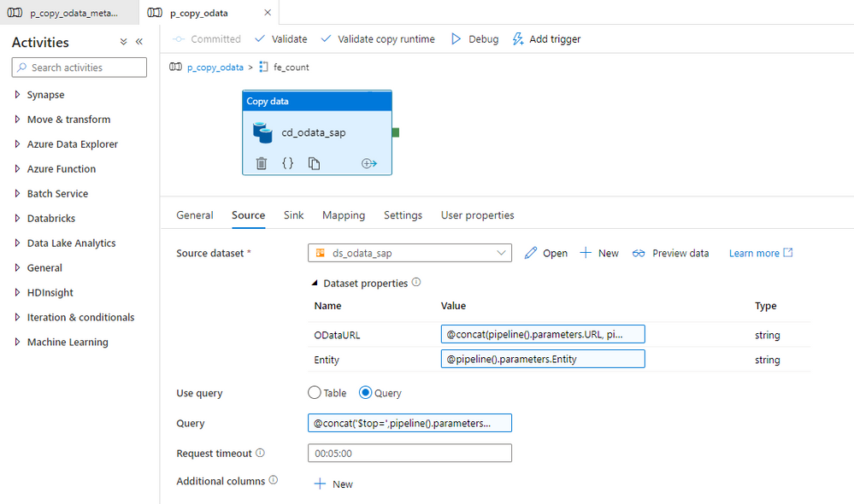Collapse the Activities panel with double chevron

[x=139, y=42]
